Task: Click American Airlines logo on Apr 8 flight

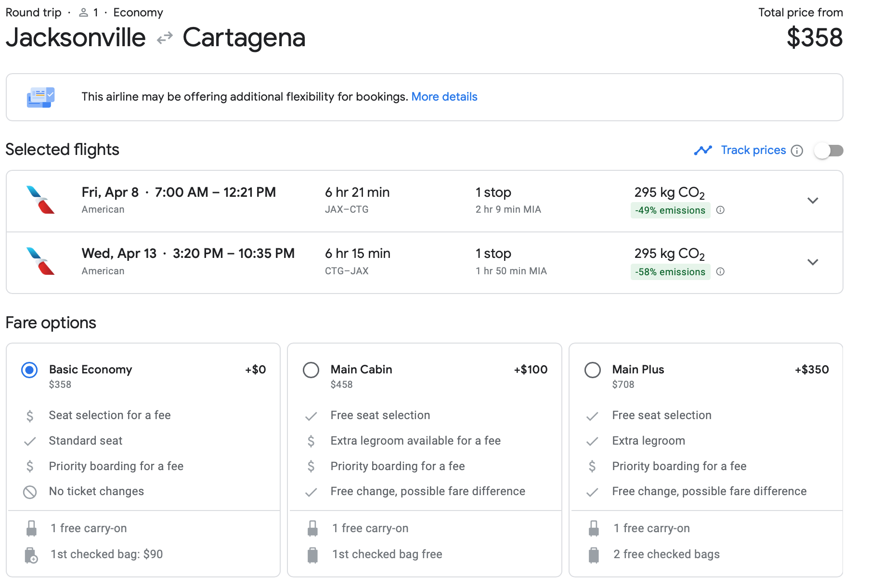Action: (40, 200)
